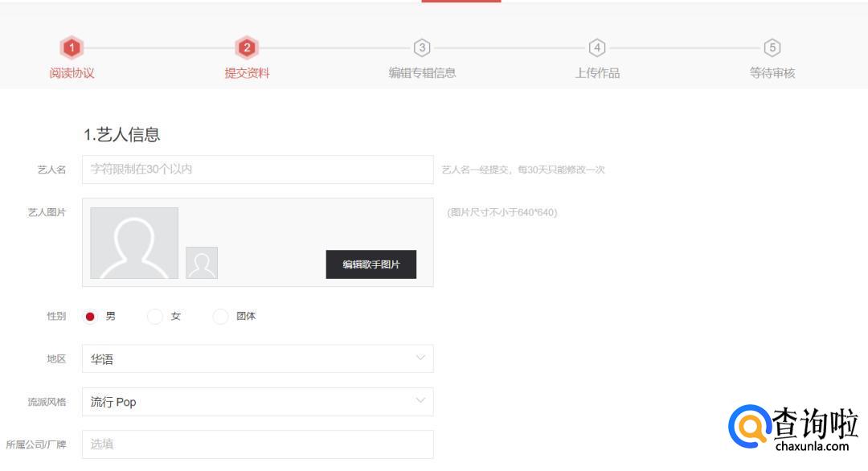
Task: Click the 艺人图片 field label
Action: (x=47, y=212)
